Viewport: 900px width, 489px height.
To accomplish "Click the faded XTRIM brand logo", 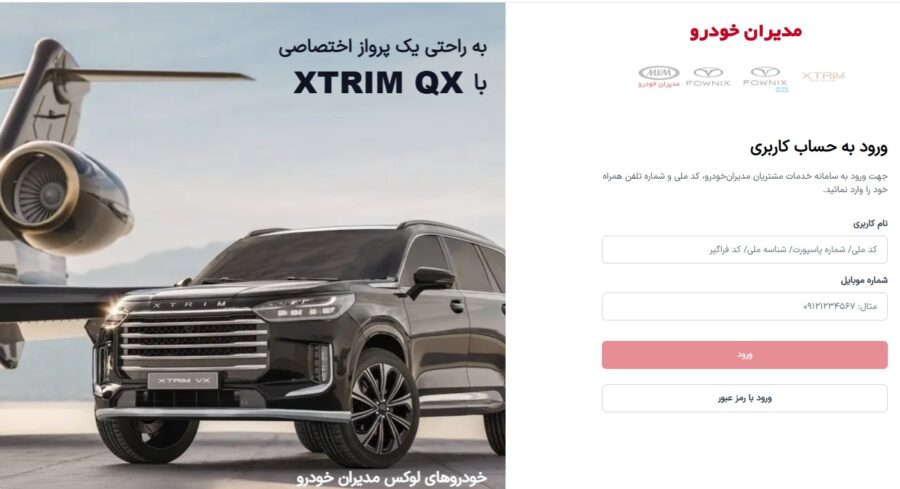I will pos(823,76).
